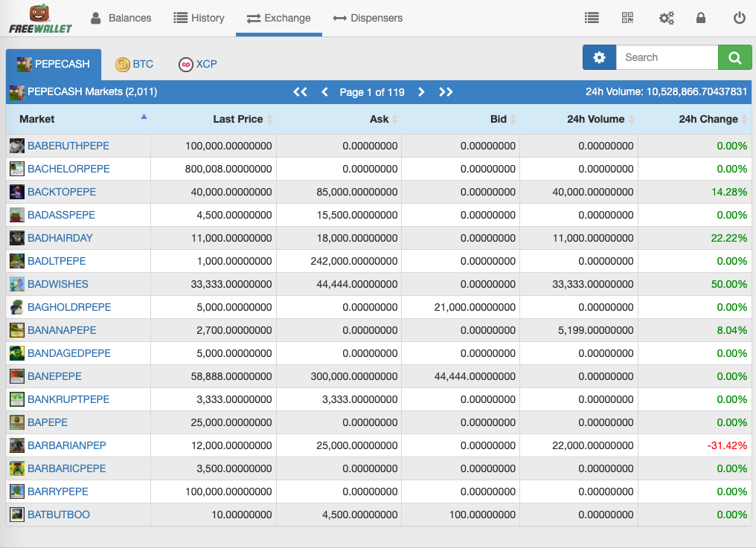This screenshot has width=756, height=548.
Task: Click the 24h Volume total text
Action: [666, 91]
